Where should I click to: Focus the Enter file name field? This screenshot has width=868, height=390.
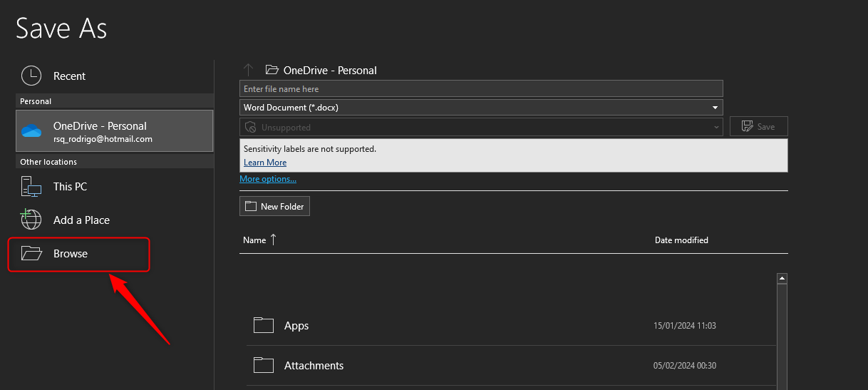pos(481,89)
